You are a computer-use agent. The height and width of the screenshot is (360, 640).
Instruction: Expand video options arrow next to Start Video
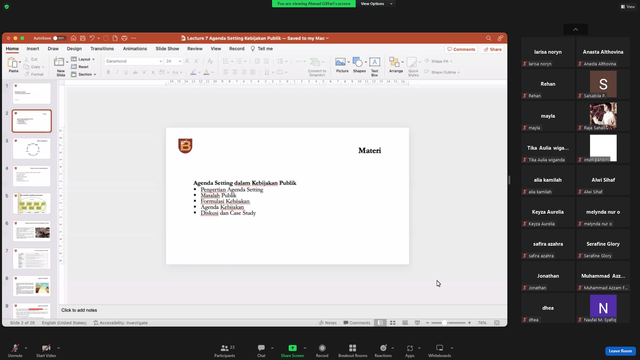point(58,348)
